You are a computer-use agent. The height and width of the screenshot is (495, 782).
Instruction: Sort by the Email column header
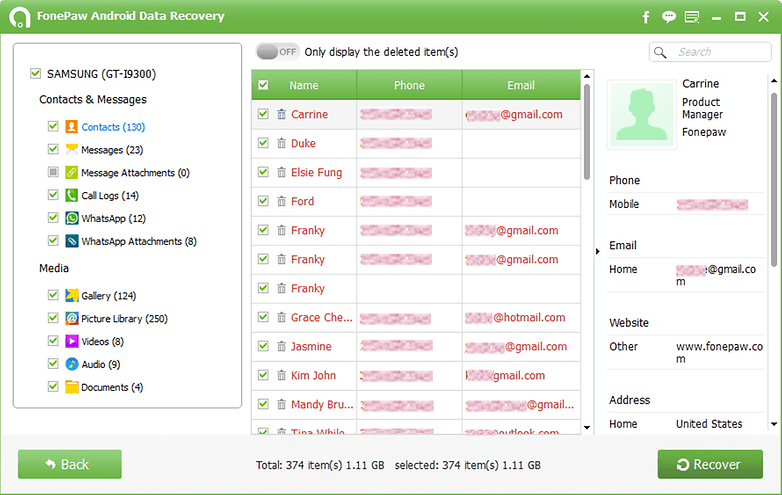521,85
